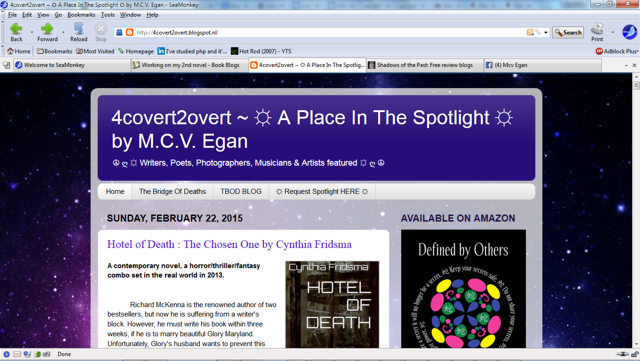The width and height of the screenshot is (640, 361).
Task: Switch to Shadows of the Past tab
Action: pos(425,65)
